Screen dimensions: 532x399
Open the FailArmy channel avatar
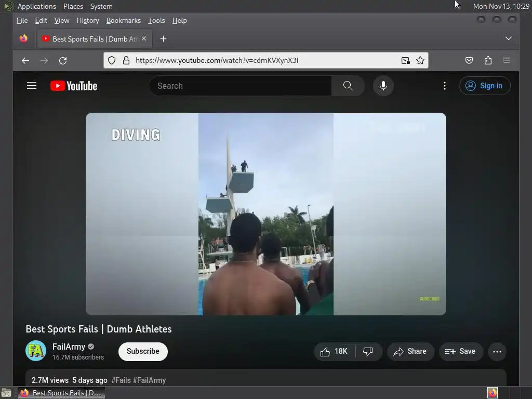click(x=36, y=351)
